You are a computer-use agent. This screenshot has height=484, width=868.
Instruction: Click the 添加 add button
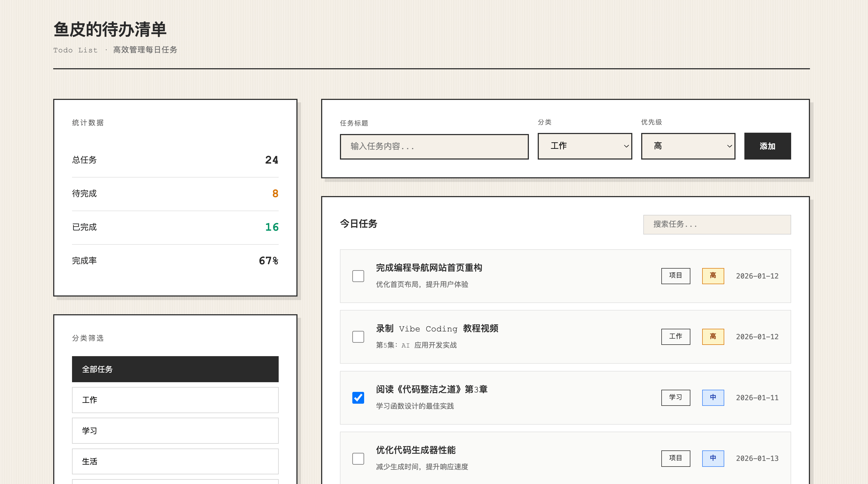[x=767, y=146]
